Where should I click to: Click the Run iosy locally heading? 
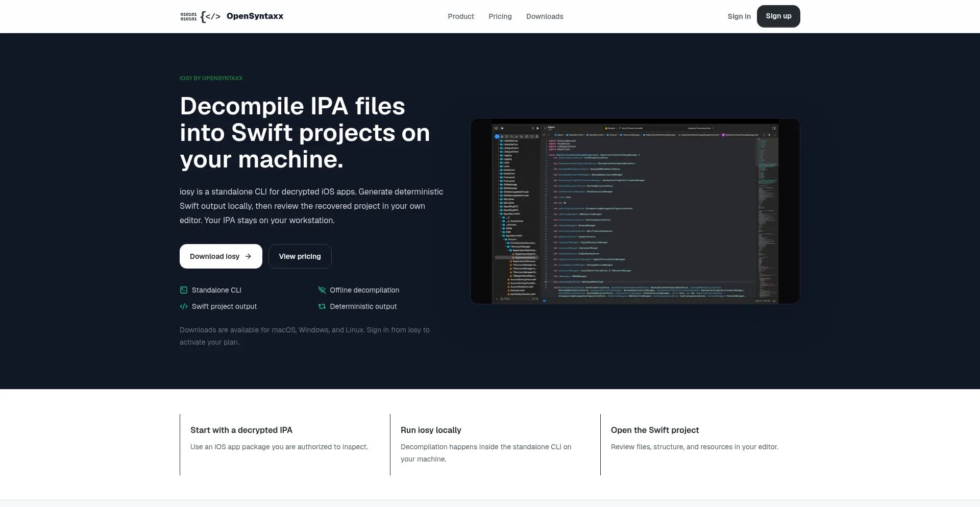(431, 430)
